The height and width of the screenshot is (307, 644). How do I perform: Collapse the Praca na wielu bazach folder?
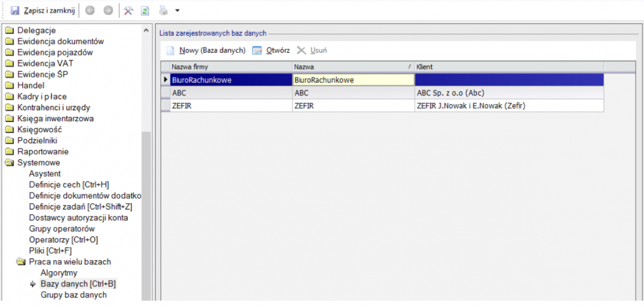[21, 262]
